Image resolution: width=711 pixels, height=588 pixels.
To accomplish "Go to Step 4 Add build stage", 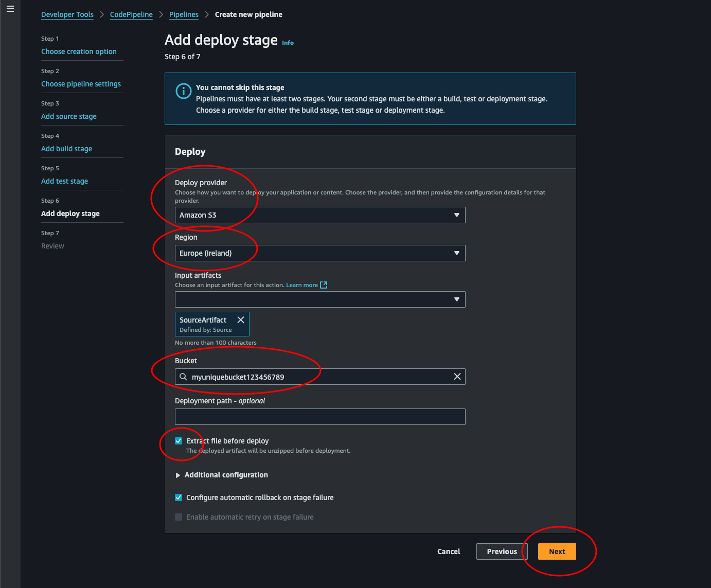I will coord(66,149).
